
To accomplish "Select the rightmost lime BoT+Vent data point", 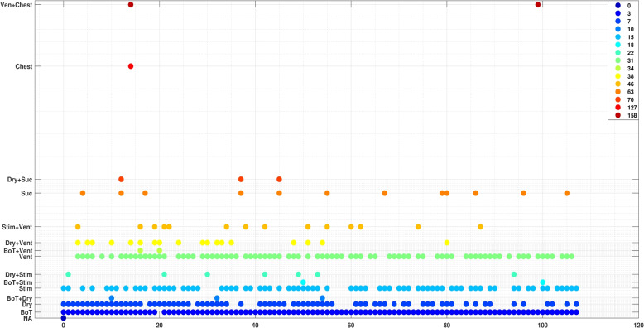I will [x=160, y=250].
